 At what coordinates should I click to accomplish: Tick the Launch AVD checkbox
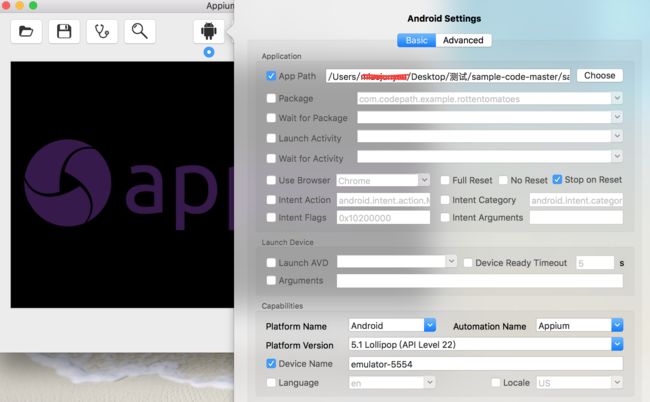click(x=271, y=263)
